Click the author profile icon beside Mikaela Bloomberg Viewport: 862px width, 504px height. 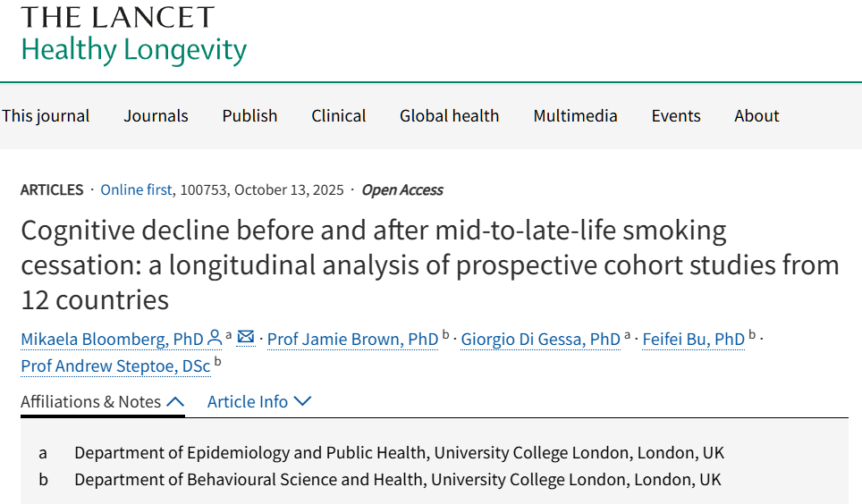(215, 339)
